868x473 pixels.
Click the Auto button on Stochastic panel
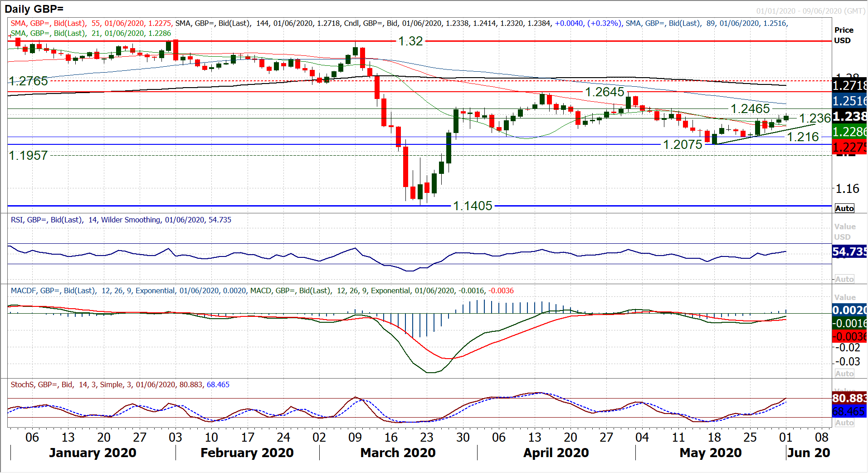click(844, 423)
